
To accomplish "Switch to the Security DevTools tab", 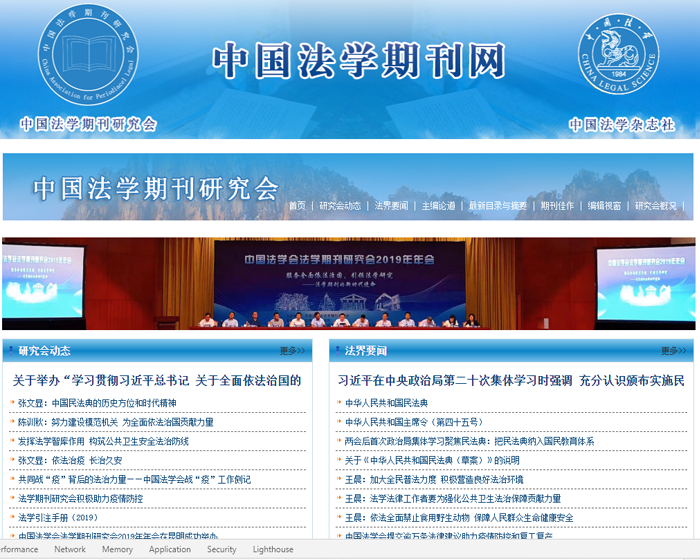I will [221, 549].
